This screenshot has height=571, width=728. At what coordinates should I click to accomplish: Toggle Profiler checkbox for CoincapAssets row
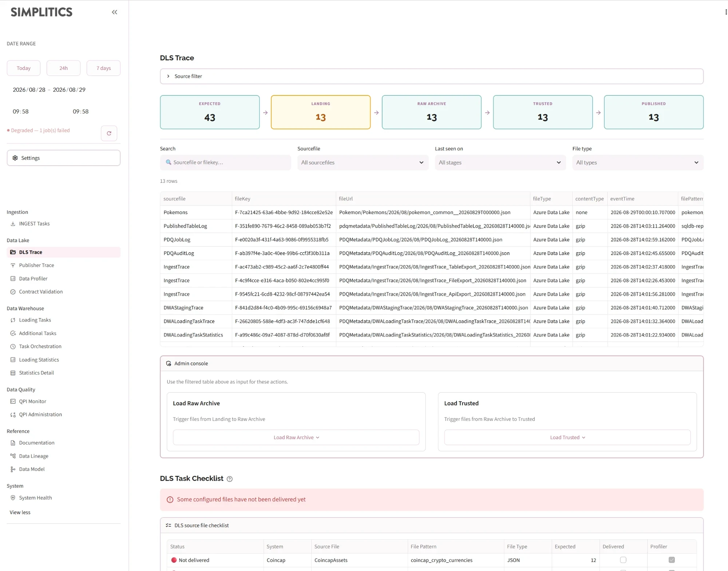tap(672, 560)
